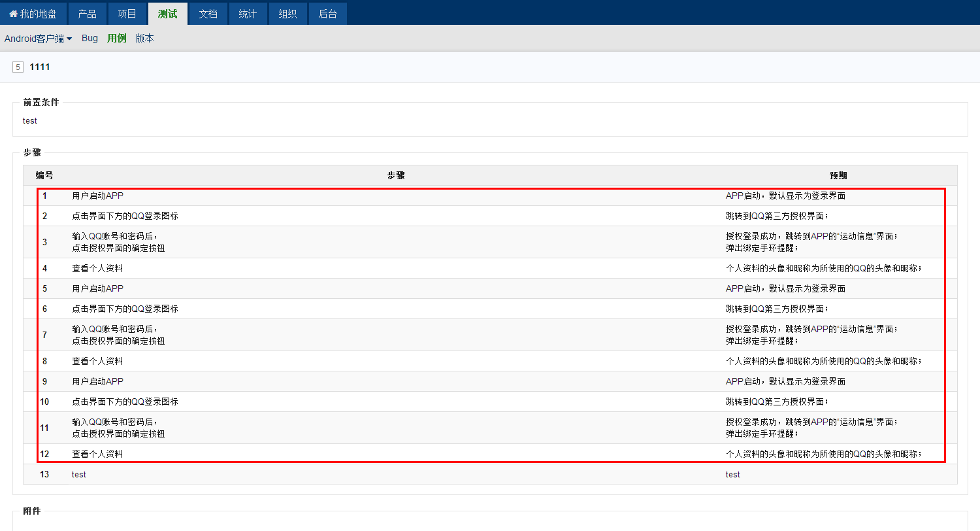The image size is (980, 531).
Task: Click 点击界面下方的QQ登录图标 in step row 2
Action: pos(125,216)
